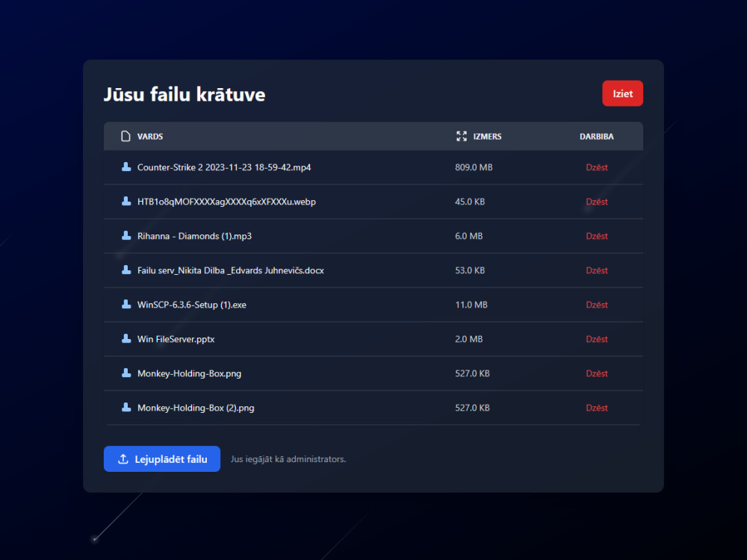Viewport: 747px width, 560px height.
Task: Click the Lejuplādēt failu button
Action: (162, 458)
